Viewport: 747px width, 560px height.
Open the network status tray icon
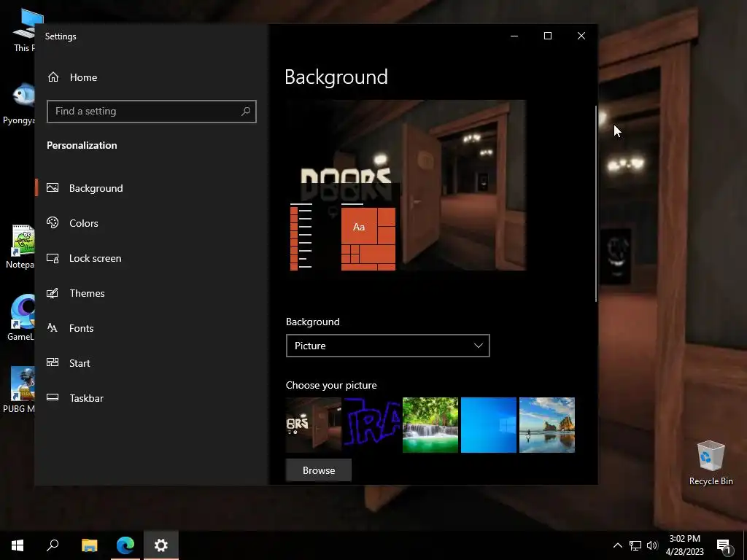coord(635,545)
